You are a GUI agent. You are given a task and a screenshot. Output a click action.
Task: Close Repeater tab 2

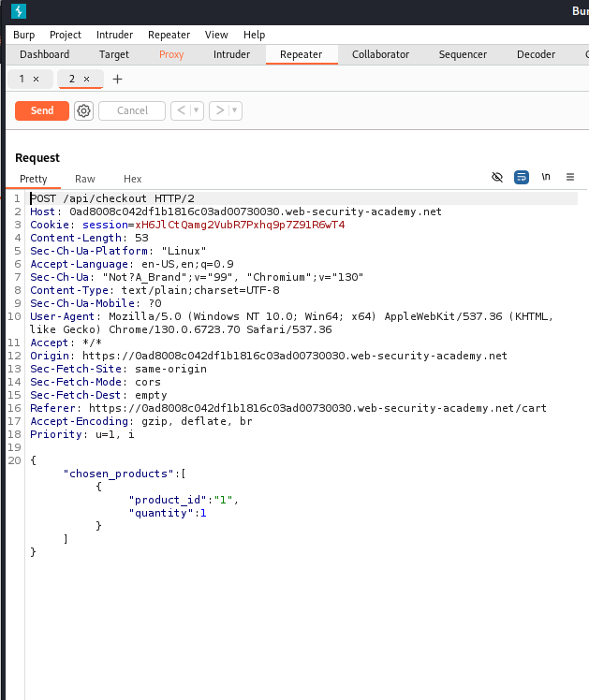tap(87, 79)
